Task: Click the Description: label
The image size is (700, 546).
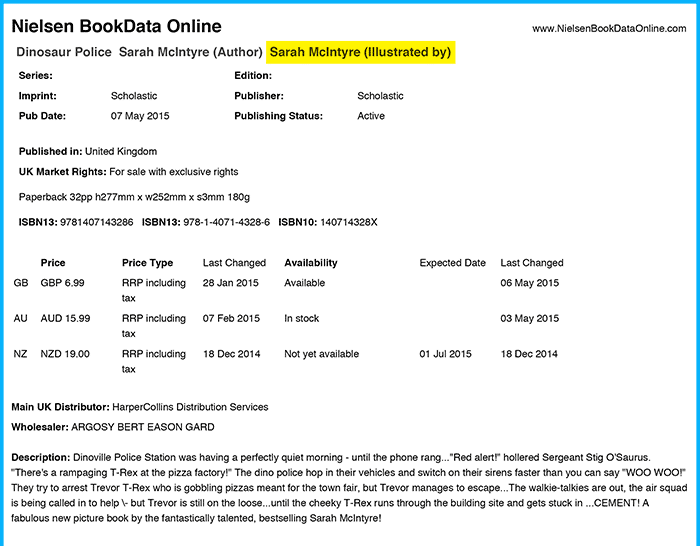Action: click(41, 458)
